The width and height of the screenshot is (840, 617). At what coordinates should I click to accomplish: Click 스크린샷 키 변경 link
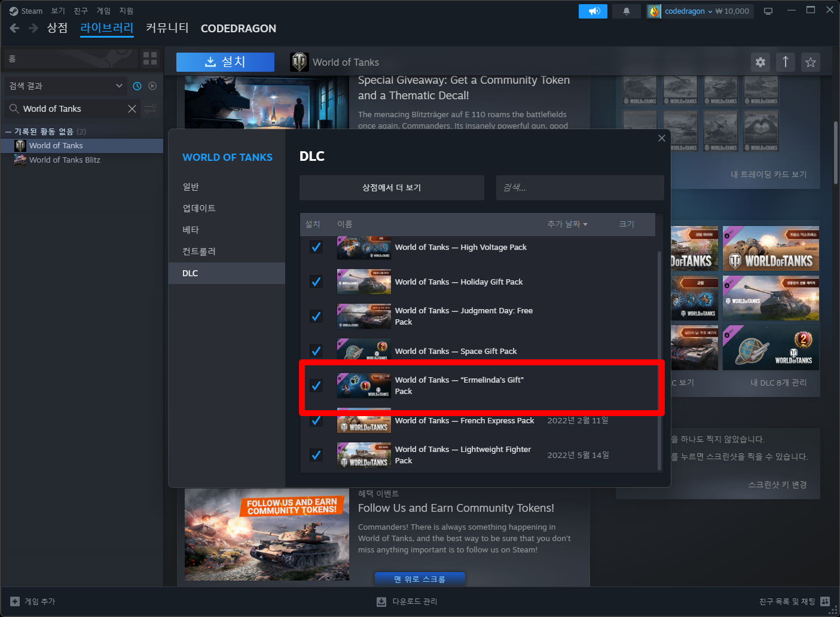click(x=777, y=485)
